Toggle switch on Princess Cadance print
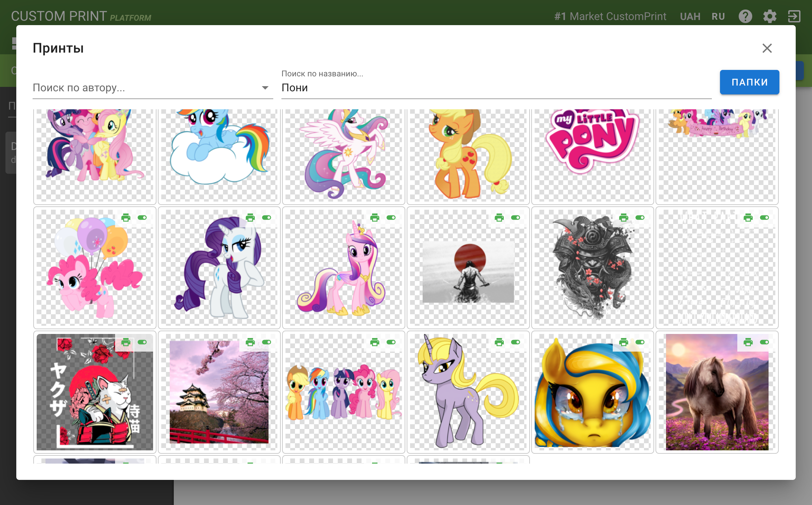The width and height of the screenshot is (812, 505). pyautogui.click(x=391, y=218)
